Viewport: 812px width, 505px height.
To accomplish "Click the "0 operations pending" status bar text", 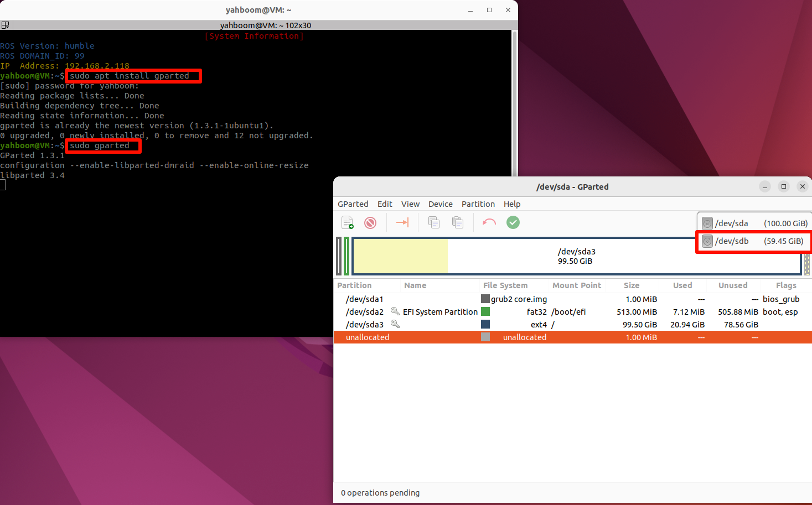I will [380, 493].
